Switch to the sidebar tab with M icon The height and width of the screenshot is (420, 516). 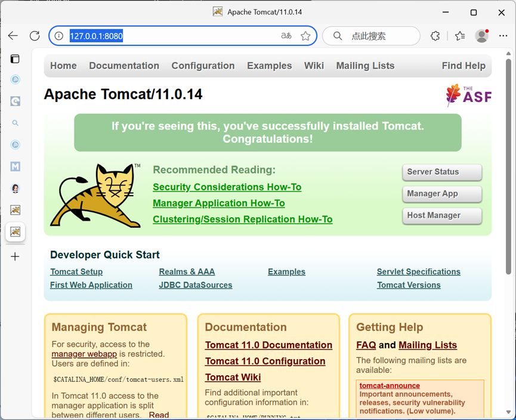click(15, 166)
